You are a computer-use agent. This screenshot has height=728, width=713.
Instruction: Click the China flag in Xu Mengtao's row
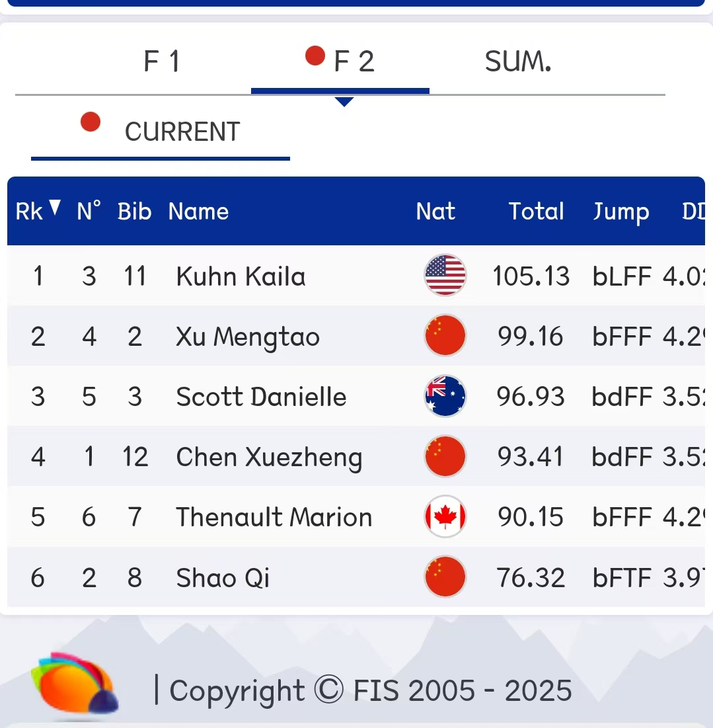click(445, 336)
